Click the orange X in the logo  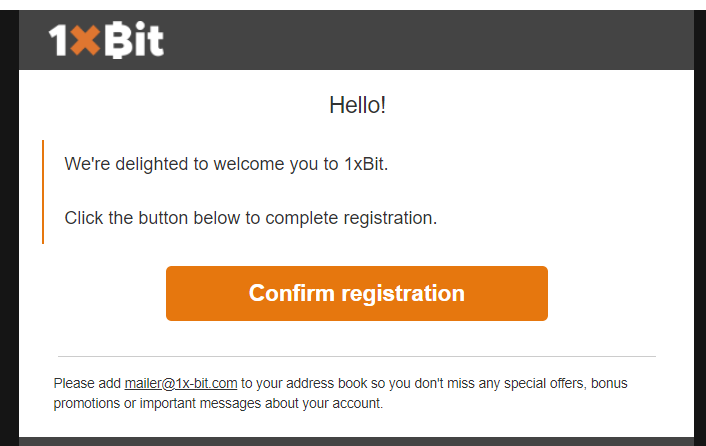[x=85, y=41]
